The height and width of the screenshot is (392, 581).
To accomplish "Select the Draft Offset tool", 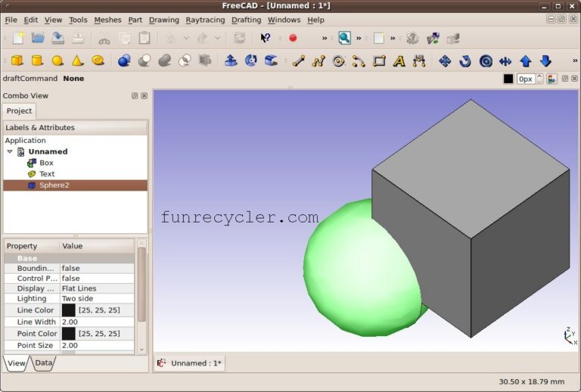I will (x=486, y=61).
